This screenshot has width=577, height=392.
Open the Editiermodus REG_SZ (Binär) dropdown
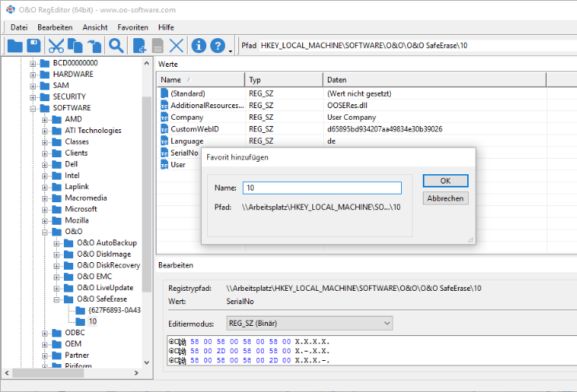tap(309, 324)
